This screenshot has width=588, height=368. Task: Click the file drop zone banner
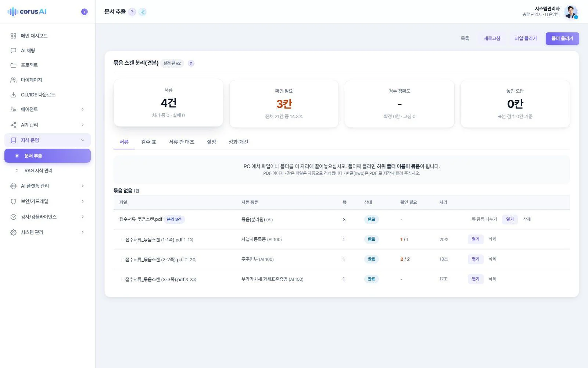pyautogui.click(x=342, y=169)
